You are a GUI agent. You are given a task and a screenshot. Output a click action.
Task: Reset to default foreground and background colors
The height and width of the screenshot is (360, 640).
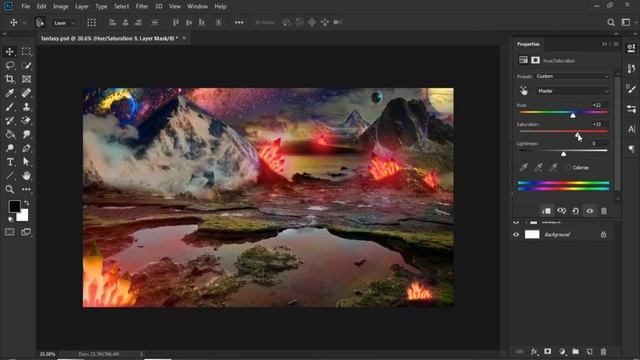click(x=10, y=219)
